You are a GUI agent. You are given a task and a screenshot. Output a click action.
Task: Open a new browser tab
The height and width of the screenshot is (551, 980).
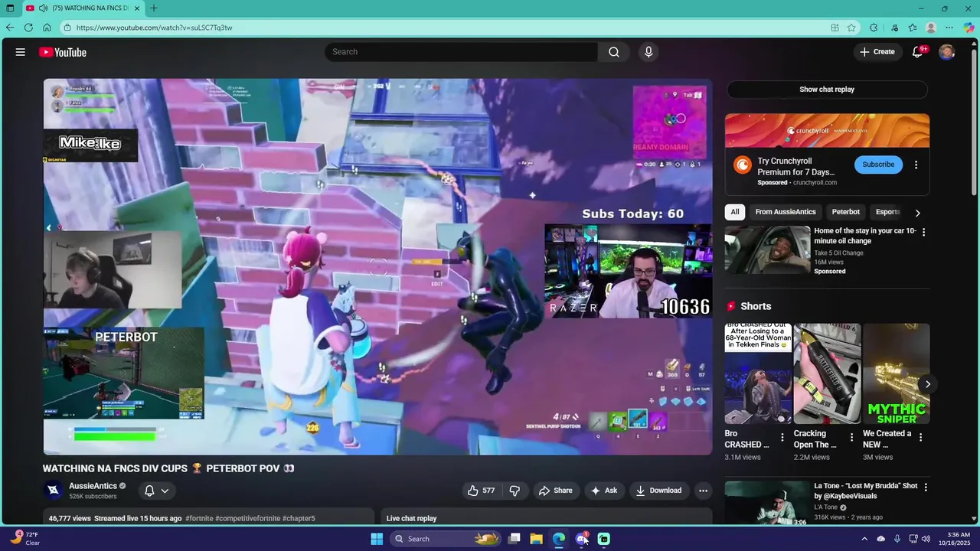pos(154,8)
